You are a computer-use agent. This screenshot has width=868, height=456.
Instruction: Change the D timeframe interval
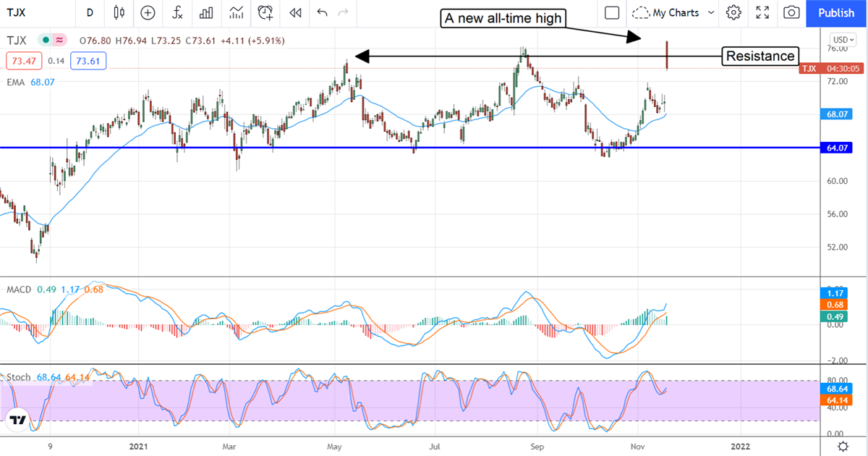90,12
